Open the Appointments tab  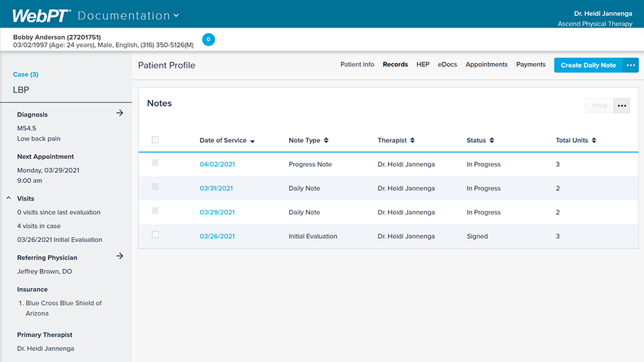click(x=486, y=64)
